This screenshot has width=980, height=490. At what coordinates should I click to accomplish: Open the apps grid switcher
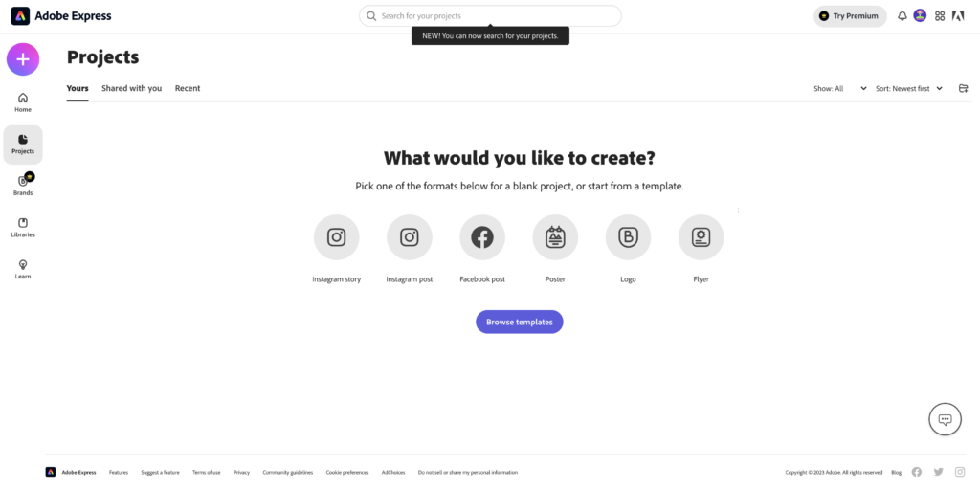(940, 16)
